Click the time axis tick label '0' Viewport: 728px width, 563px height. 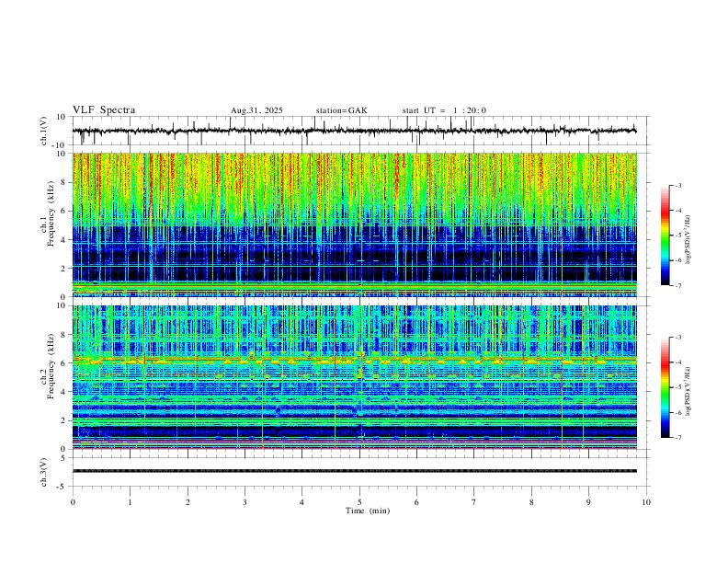point(73,502)
